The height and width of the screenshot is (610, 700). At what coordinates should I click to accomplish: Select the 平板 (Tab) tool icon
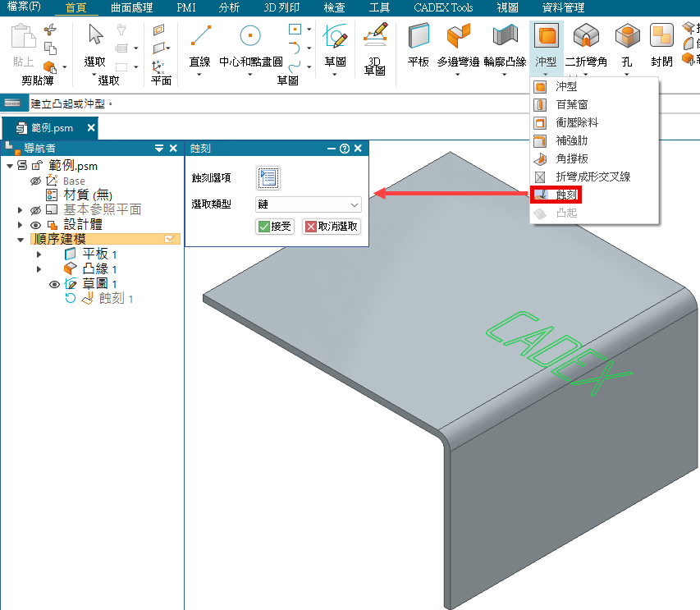419,38
